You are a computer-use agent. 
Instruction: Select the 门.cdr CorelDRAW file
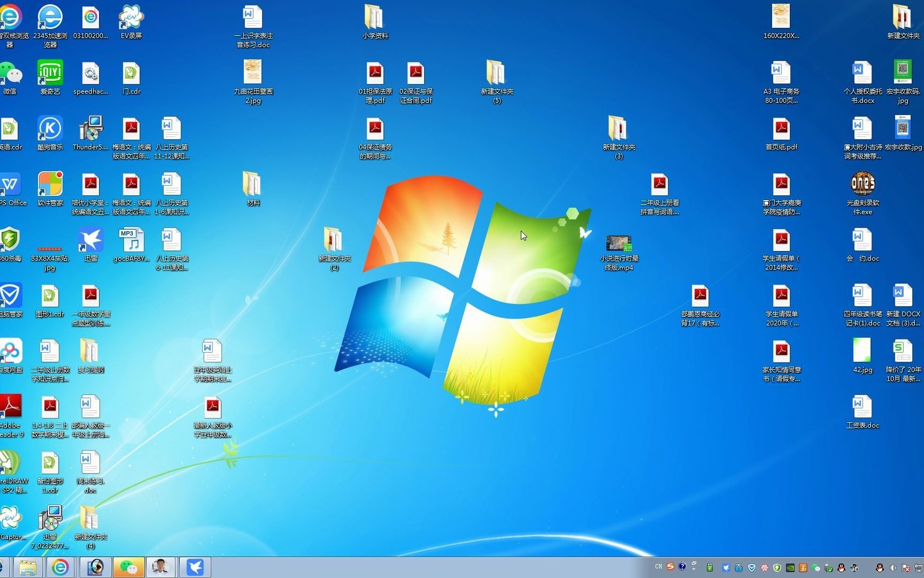tap(131, 78)
